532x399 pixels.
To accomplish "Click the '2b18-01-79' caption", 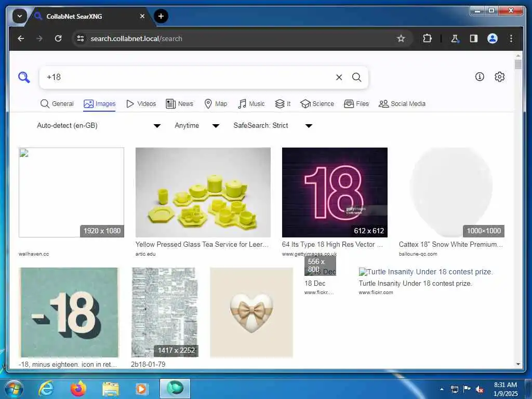I will pyautogui.click(x=148, y=364).
